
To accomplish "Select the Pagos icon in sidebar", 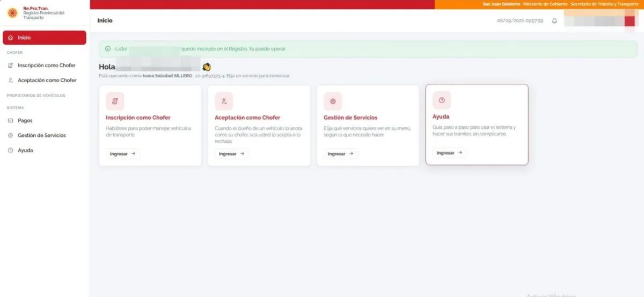I will (10, 121).
